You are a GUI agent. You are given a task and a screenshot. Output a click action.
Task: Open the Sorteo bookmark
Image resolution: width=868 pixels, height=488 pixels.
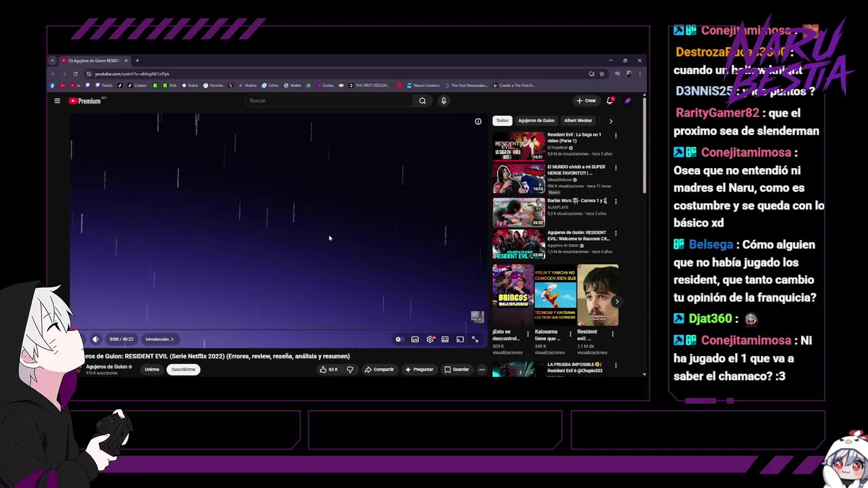325,85
